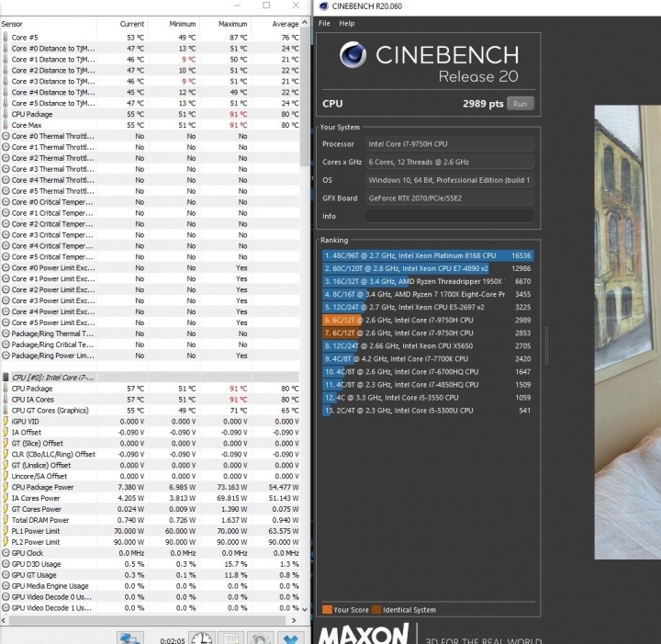Select ranking entry AMD Ryzen Threadripper 1950X
This screenshot has width=661, height=644.
click(x=428, y=281)
